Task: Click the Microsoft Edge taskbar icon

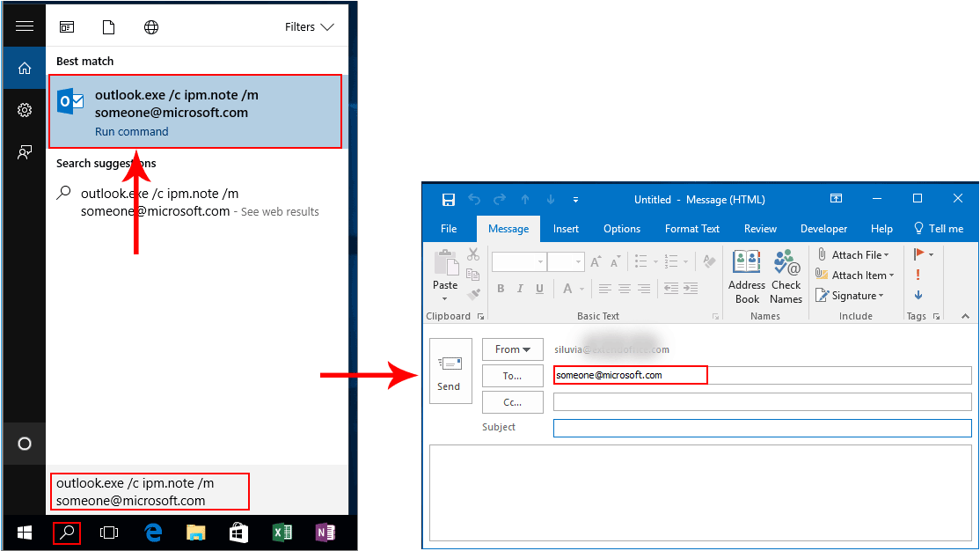Action: (153, 533)
